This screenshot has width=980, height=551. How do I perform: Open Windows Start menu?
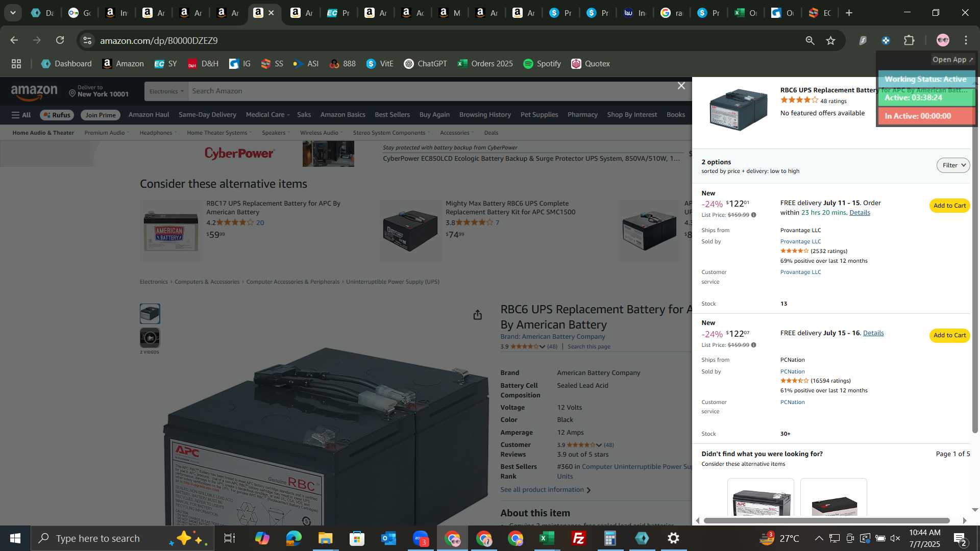(x=15, y=538)
